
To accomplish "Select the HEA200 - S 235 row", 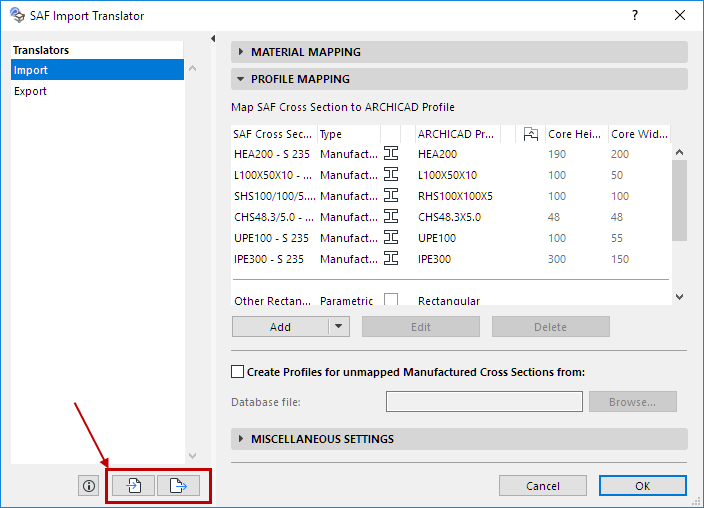I will 451,154.
